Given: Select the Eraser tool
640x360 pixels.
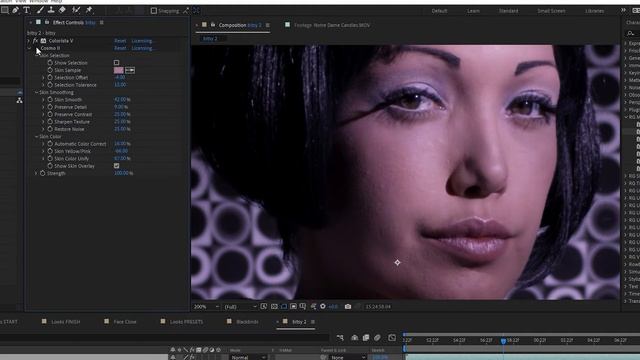Looking at the screenshot, I should [62, 10].
